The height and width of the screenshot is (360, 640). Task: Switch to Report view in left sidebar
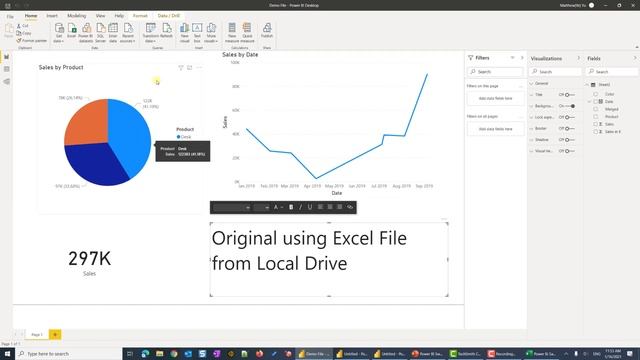pos(7,57)
